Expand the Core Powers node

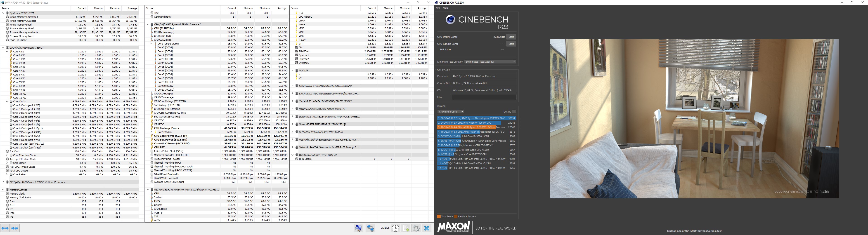[x=152, y=132]
